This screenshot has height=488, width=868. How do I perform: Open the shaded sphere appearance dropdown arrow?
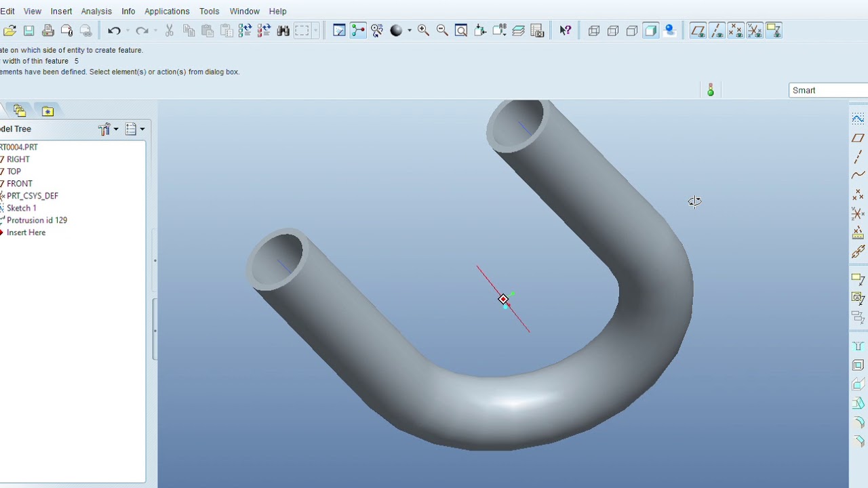(409, 30)
